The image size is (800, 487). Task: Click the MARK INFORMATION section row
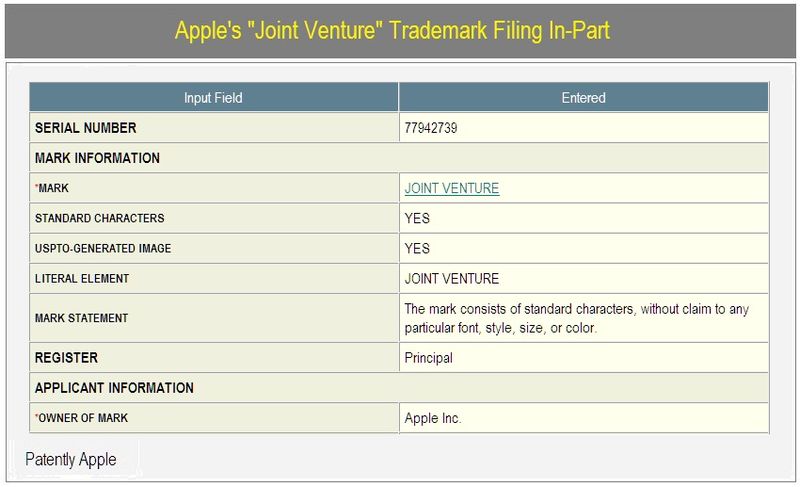399,158
